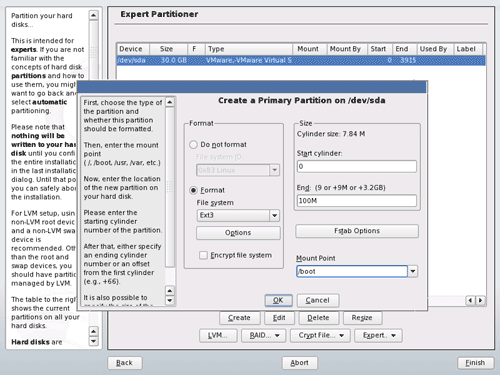Screen dimensions: 500x375
Task: Click the Resize partition button
Action: coord(362,318)
